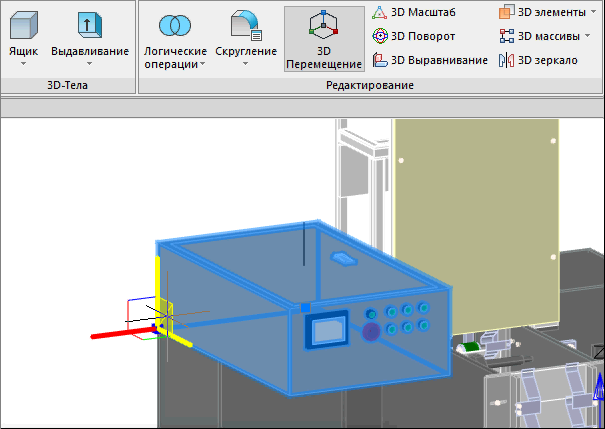Click the 3D-Тела panel title
This screenshot has width=605, height=429.
tap(68, 85)
